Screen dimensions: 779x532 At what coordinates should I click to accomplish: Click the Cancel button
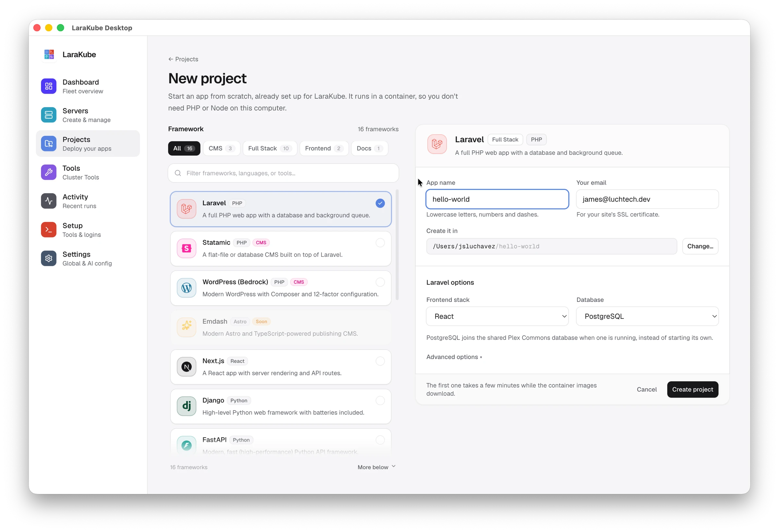pos(647,390)
